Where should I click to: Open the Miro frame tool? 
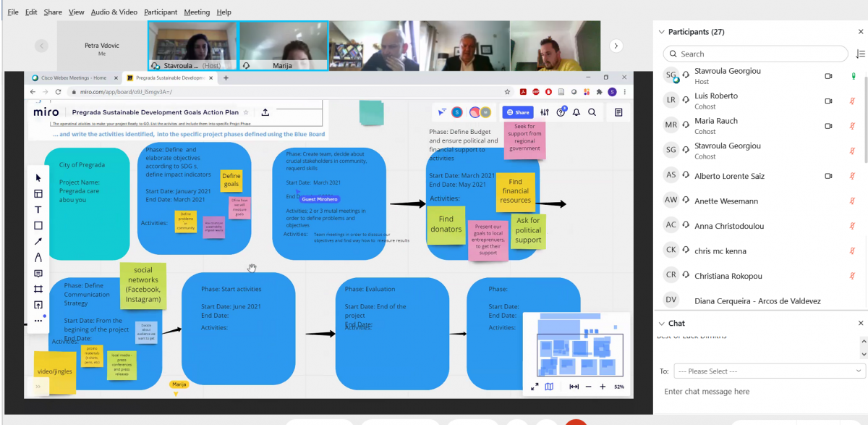pos(38,289)
